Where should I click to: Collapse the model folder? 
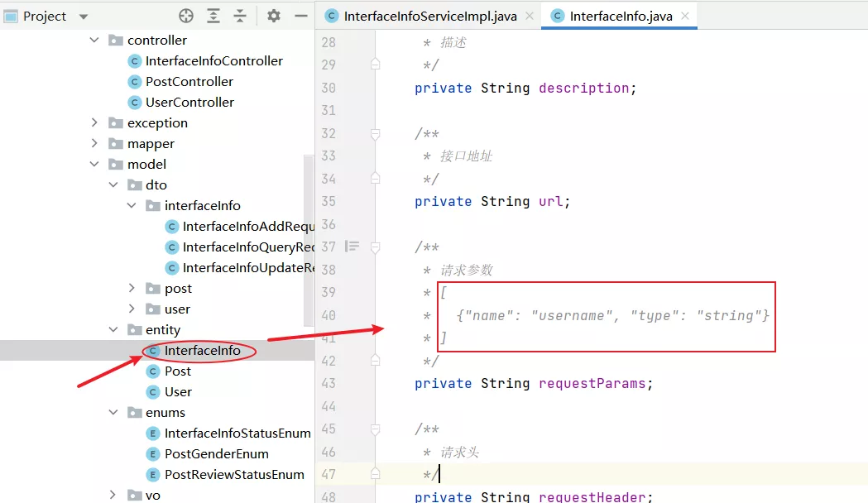pyautogui.click(x=94, y=164)
